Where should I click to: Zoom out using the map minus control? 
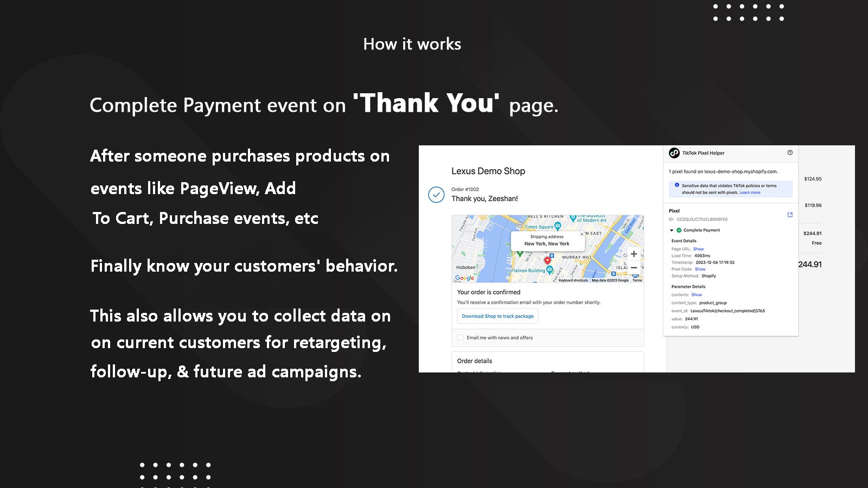634,267
